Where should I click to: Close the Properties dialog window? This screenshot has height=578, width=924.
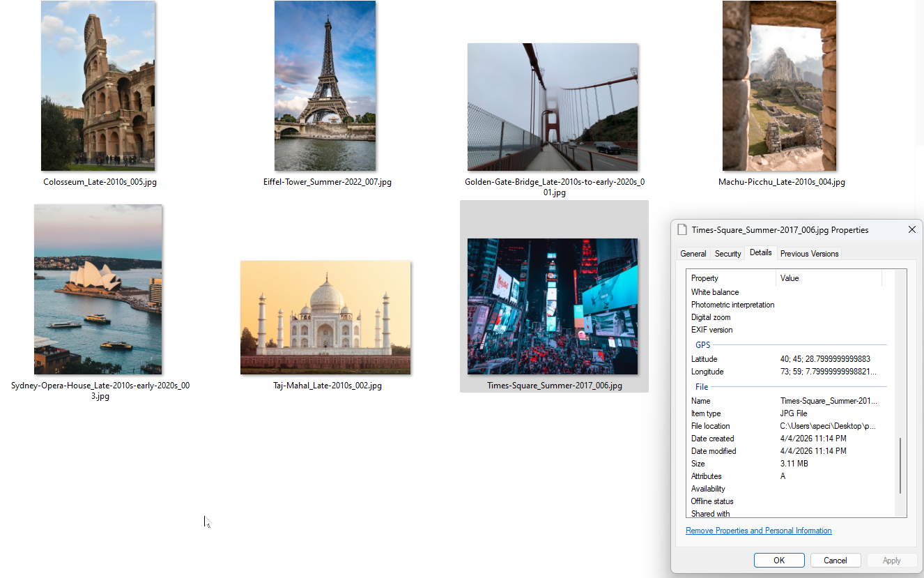point(911,229)
